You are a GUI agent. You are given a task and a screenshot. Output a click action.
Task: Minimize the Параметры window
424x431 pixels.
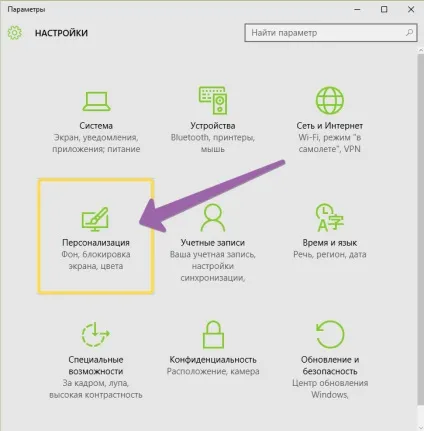(357, 9)
